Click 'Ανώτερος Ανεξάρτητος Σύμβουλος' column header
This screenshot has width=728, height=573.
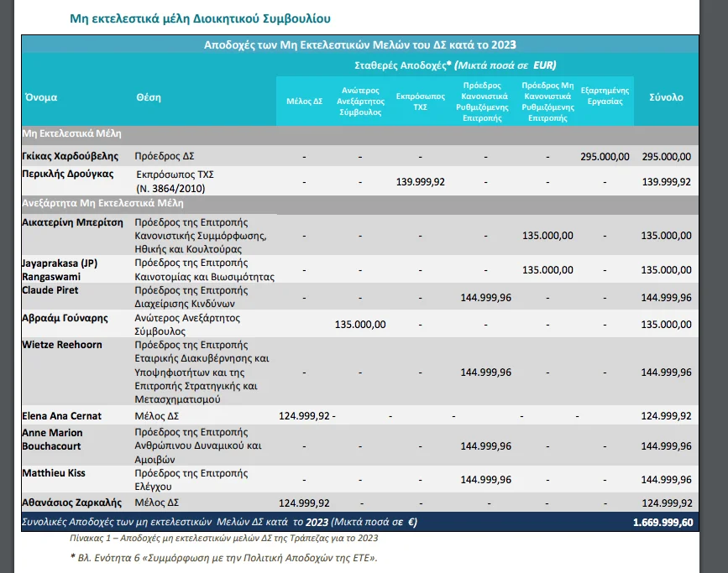360,102
